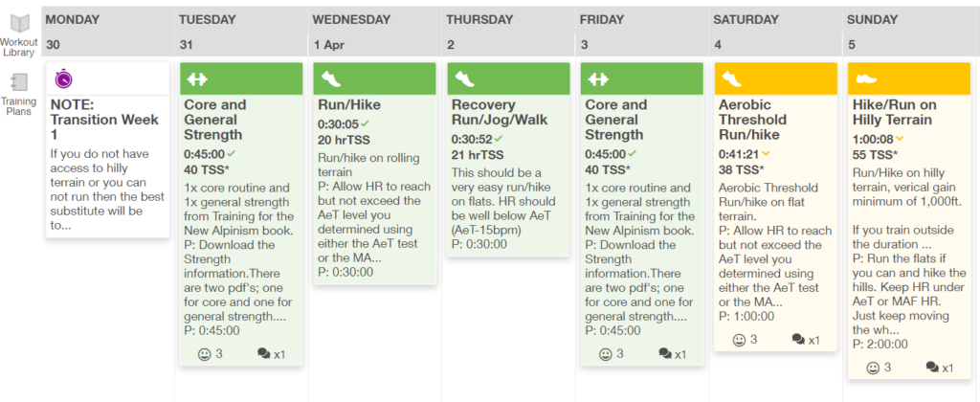
Task: Click Tuesday's strength dumbbell icon
Action: (198, 78)
